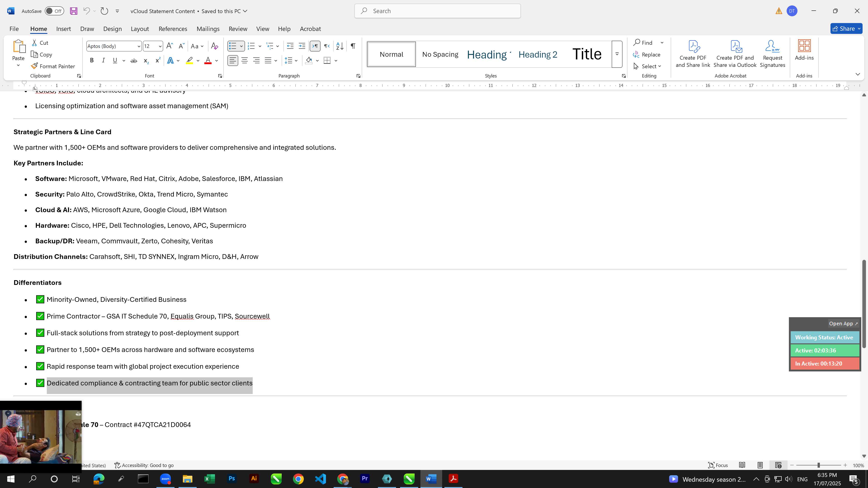Expand the Change Case dropdown
868x488 pixels.
[x=197, y=46]
